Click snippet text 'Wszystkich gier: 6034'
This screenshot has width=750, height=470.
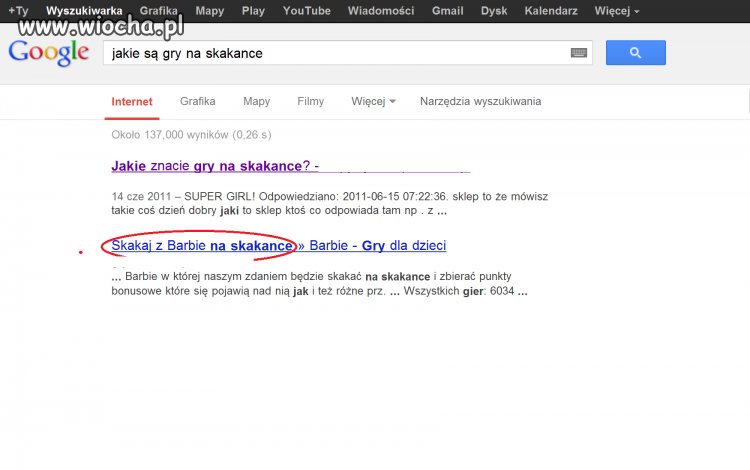pos(459,291)
